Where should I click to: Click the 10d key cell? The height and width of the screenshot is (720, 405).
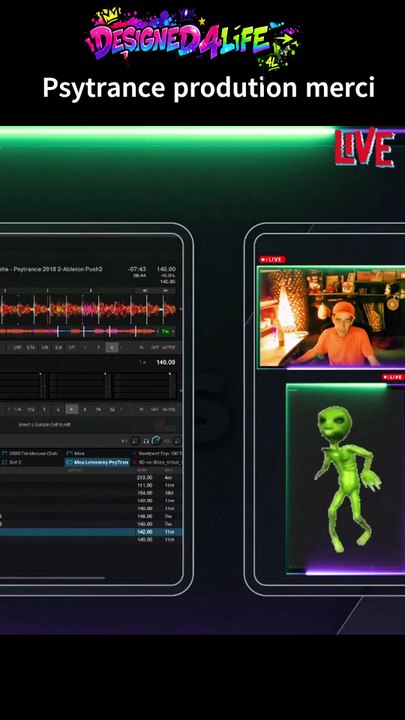point(169,493)
